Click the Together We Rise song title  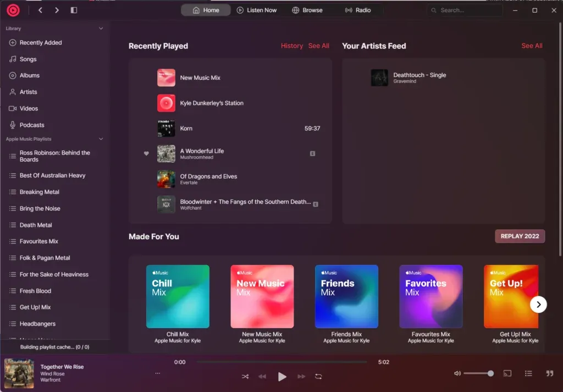click(x=62, y=367)
